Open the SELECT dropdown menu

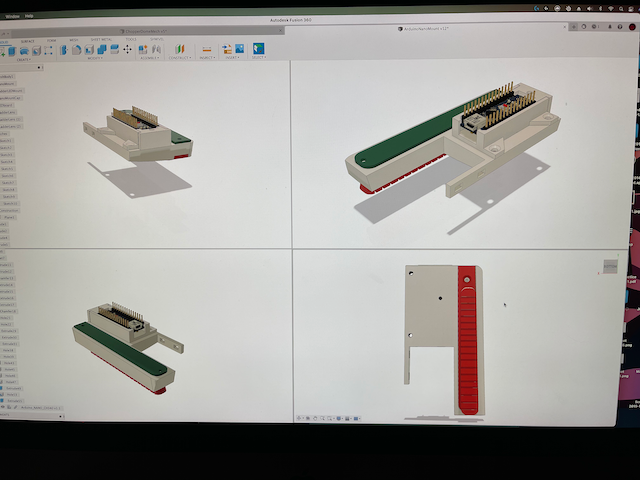tap(259, 58)
